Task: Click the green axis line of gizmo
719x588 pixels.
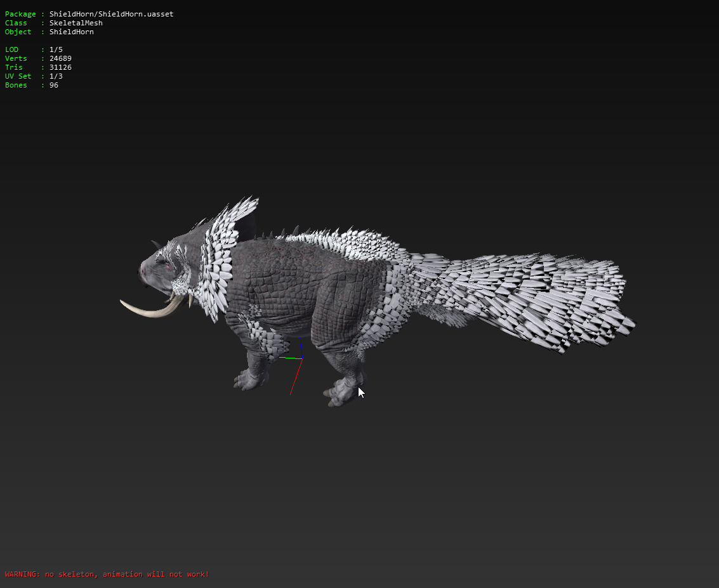Action: click(290, 358)
